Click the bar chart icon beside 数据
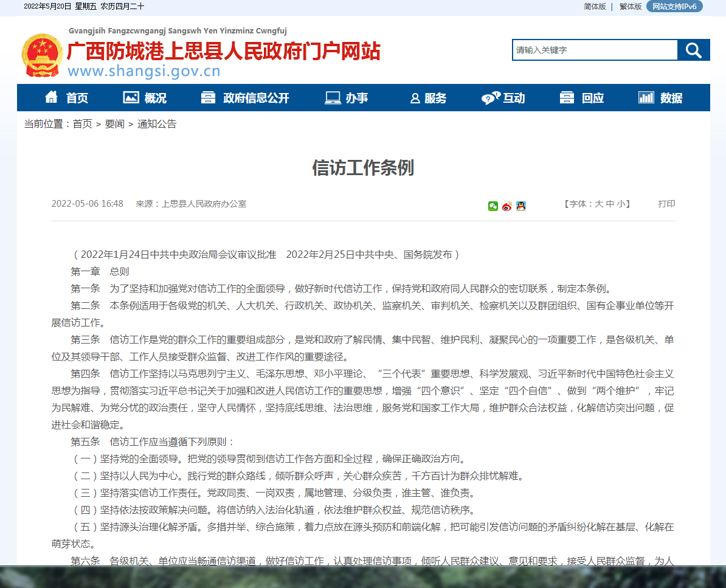The image size is (726, 588). pyautogui.click(x=646, y=97)
